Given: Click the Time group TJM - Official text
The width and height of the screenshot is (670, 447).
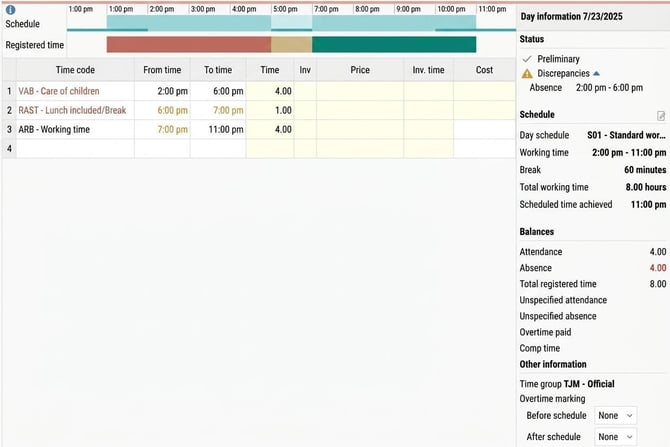Looking at the screenshot, I should (567, 384).
